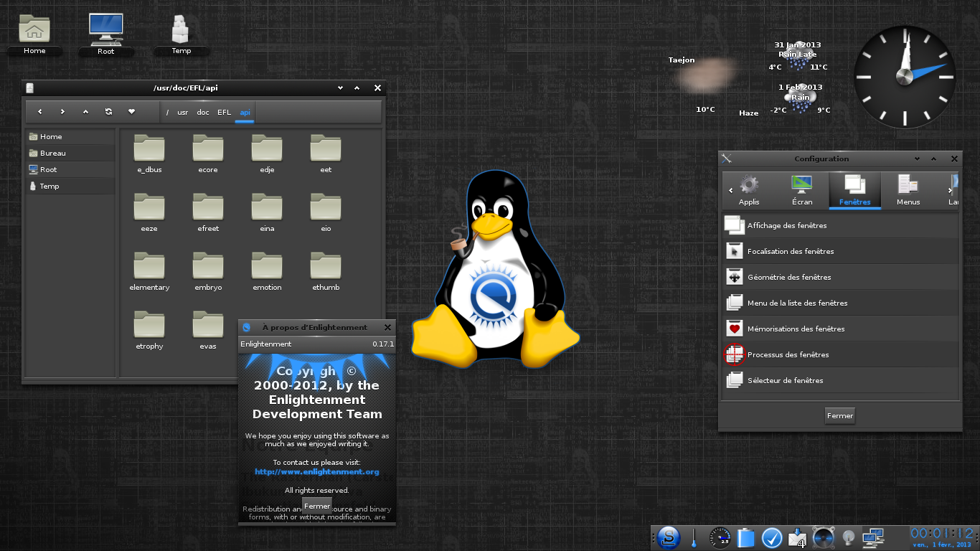Click the battery gadget in shelf
Viewport: 980px width, 551px height.
746,537
